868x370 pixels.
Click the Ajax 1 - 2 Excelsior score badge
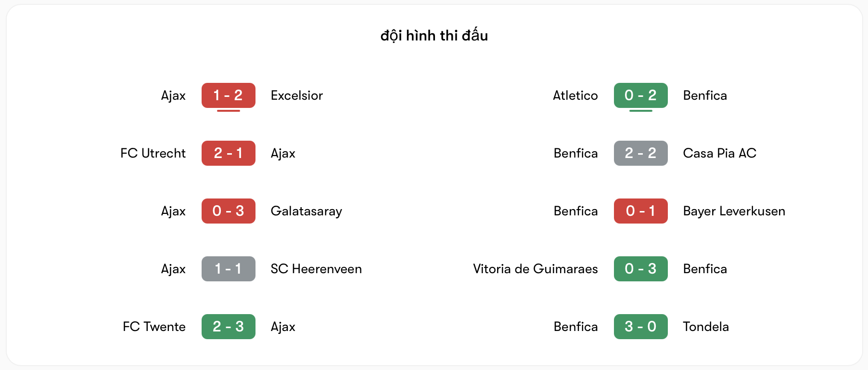pos(228,95)
